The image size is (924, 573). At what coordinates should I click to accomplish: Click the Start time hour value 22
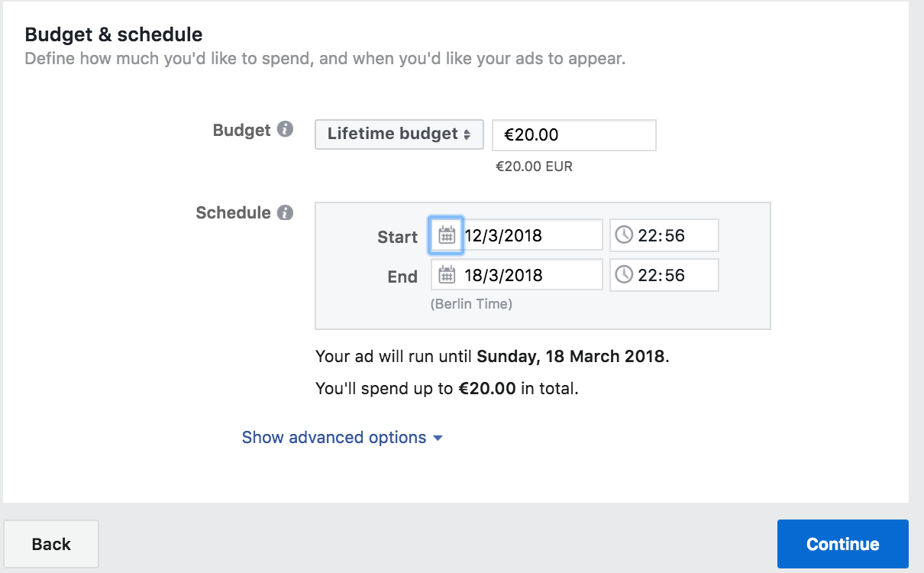648,235
